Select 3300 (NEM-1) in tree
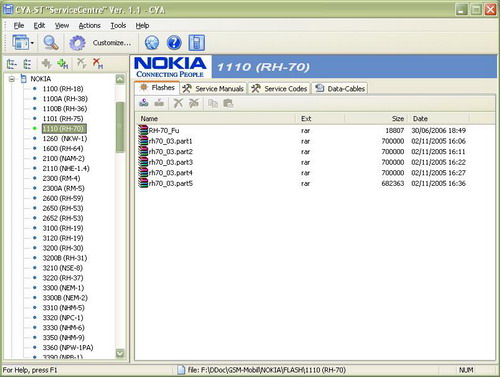The image size is (500, 377). pos(63,288)
